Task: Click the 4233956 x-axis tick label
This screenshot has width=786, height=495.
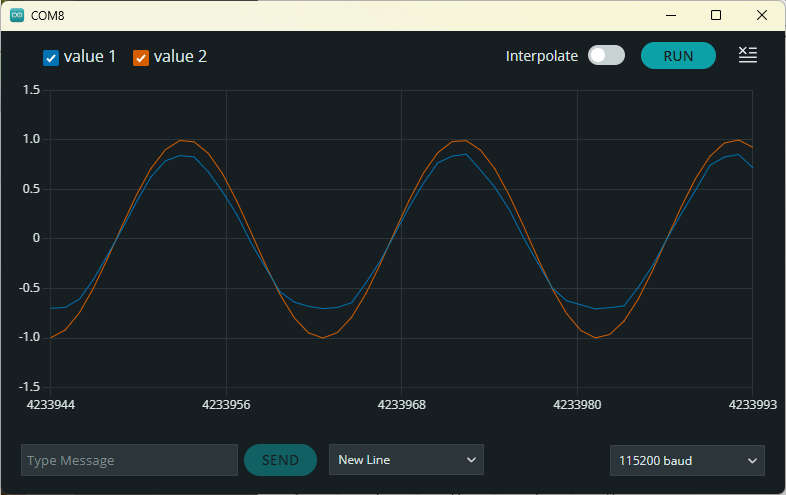Action: click(x=226, y=405)
